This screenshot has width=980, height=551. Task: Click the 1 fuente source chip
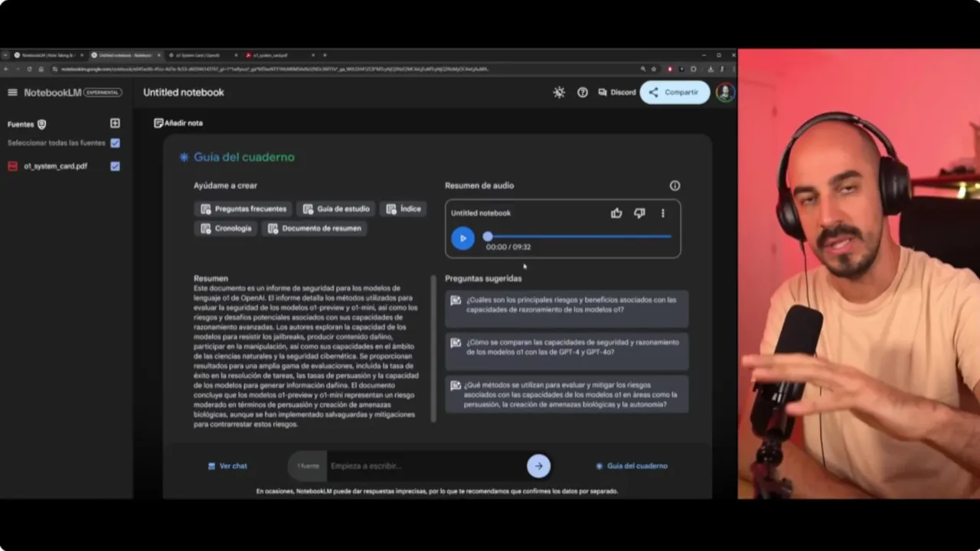click(x=308, y=466)
